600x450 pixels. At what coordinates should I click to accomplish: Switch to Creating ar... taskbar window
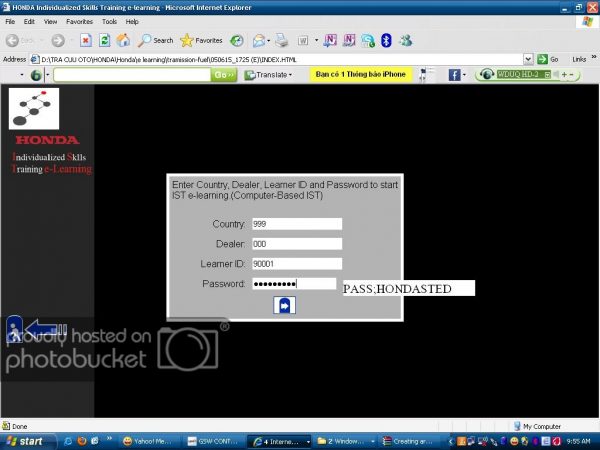pos(410,441)
